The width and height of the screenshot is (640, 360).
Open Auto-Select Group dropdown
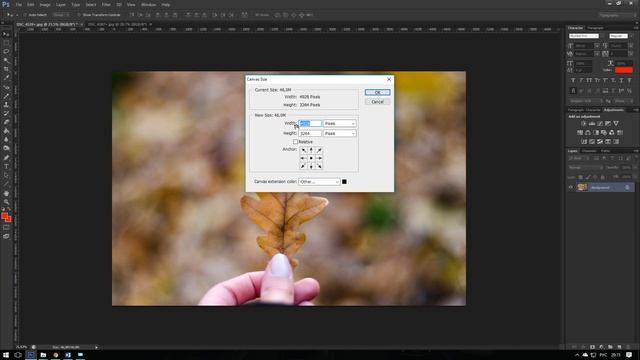(x=61, y=15)
